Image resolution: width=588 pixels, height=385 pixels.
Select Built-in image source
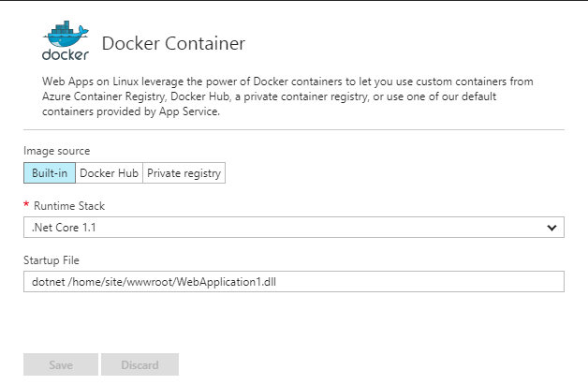tap(50, 173)
